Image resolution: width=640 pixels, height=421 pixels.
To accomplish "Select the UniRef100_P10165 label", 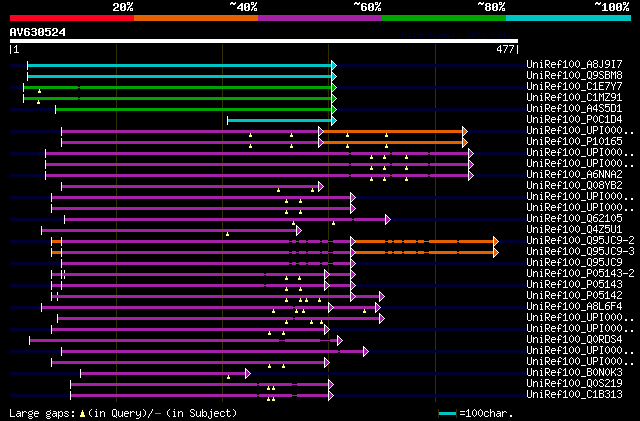I will pyautogui.click(x=574, y=142).
